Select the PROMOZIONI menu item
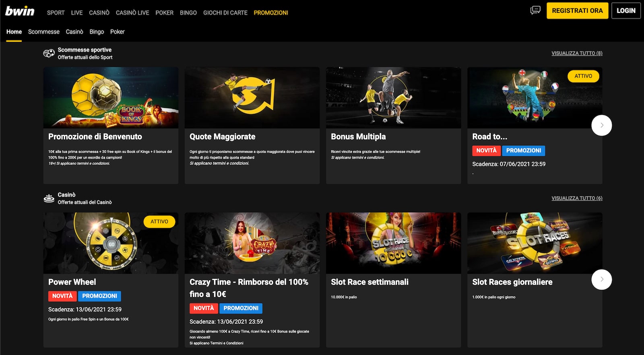The width and height of the screenshot is (644, 355). [271, 12]
